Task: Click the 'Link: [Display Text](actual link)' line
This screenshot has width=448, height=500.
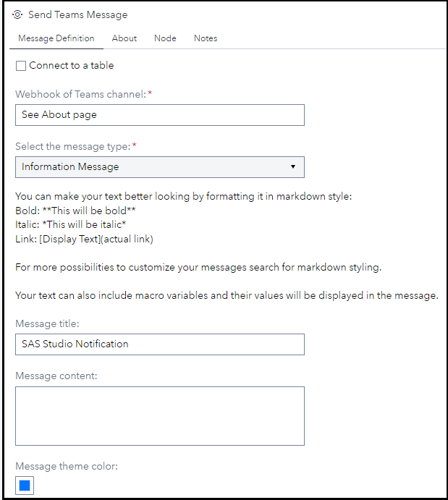Action: click(x=84, y=240)
